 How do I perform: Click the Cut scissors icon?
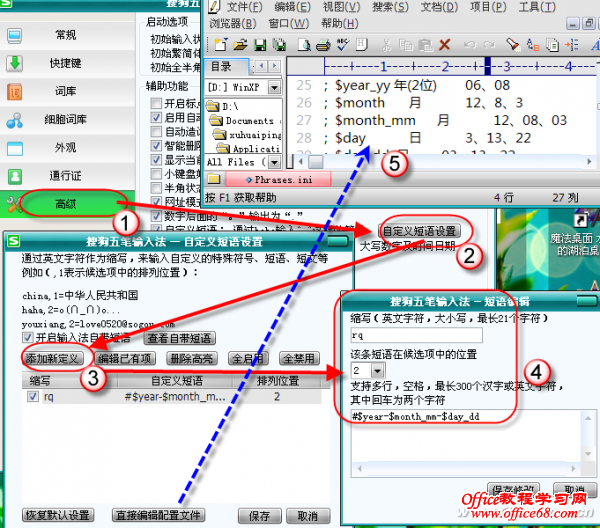[x=386, y=45]
